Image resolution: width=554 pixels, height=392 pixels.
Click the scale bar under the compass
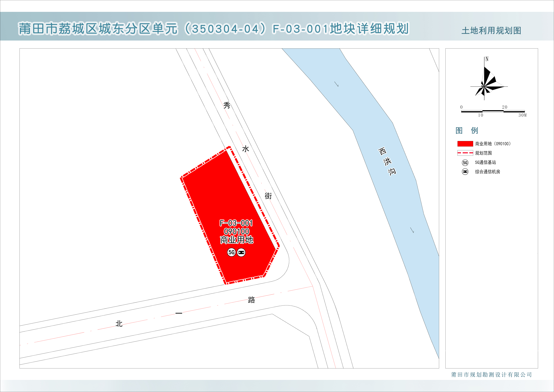[493, 111]
